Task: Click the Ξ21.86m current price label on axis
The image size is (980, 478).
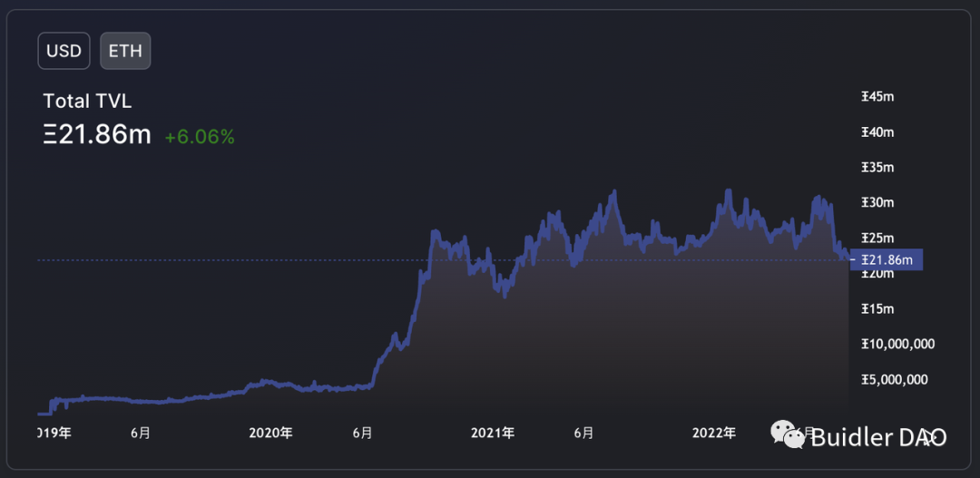Action: [887, 259]
